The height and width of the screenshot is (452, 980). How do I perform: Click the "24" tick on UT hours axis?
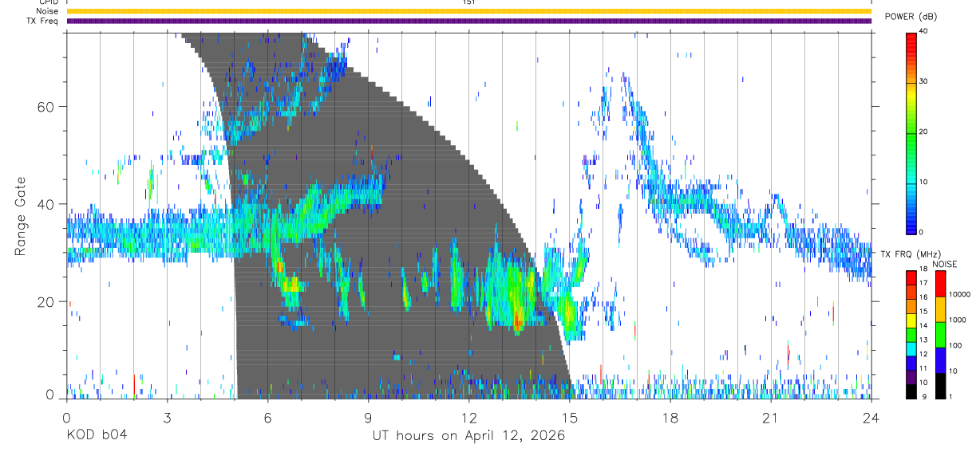[871, 419]
